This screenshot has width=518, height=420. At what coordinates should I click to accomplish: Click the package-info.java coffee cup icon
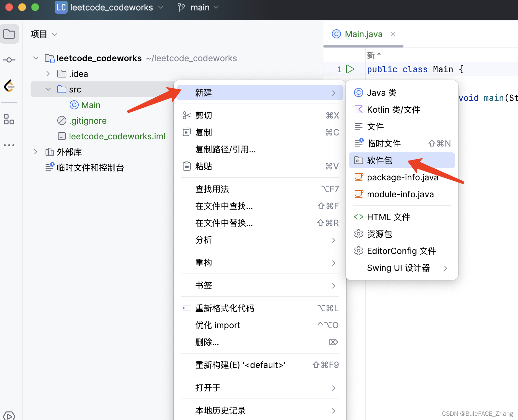click(x=359, y=177)
